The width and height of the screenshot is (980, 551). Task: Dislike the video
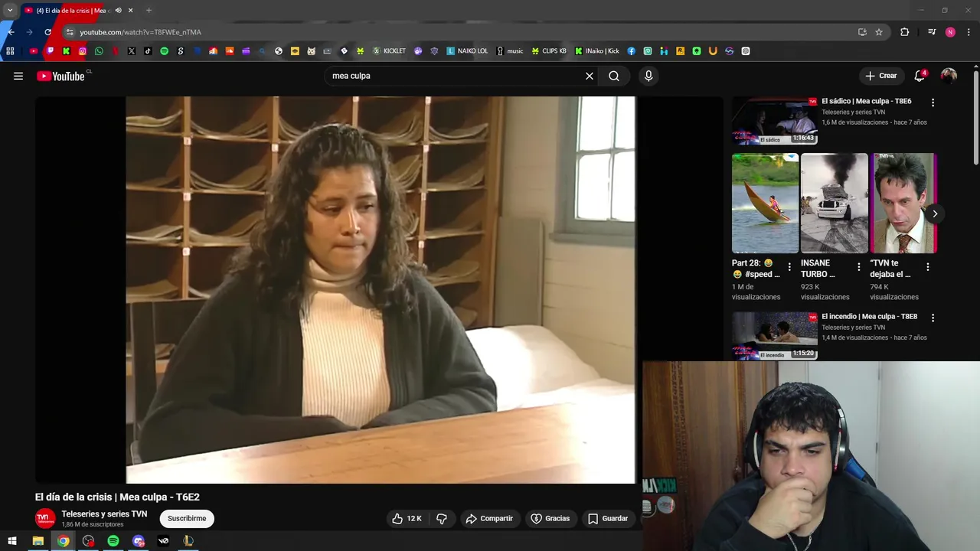(442, 518)
